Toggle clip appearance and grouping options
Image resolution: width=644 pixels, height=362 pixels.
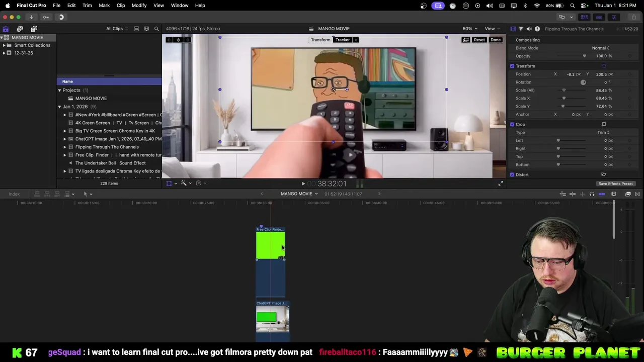point(136,29)
